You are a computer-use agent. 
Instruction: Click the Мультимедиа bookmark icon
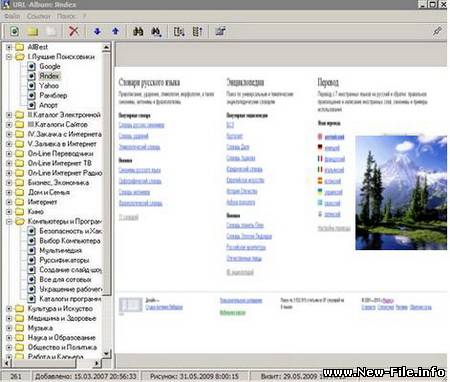(x=31, y=250)
